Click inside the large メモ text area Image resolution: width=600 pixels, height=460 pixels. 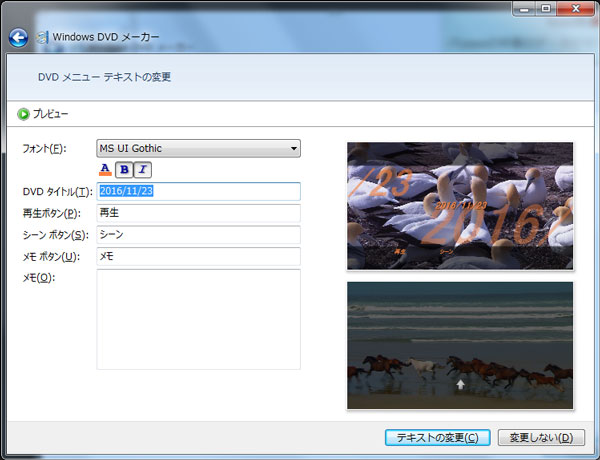point(198,319)
